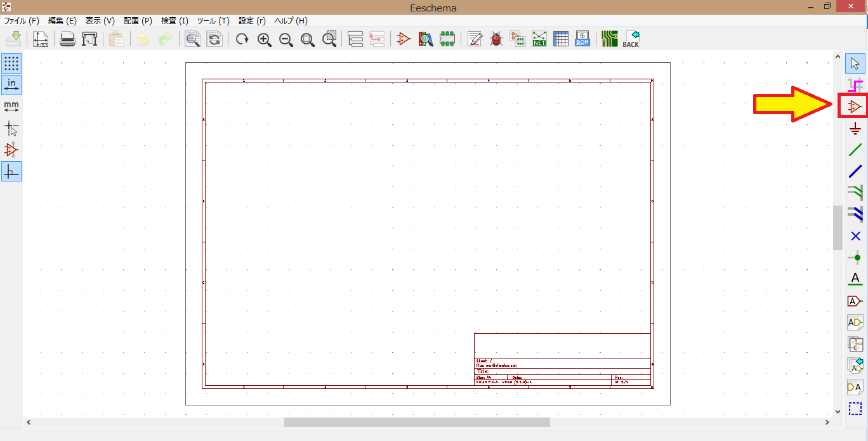This screenshot has height=441, width=868.
Task: Open the symbol library editor
Action: coord(404,39)
